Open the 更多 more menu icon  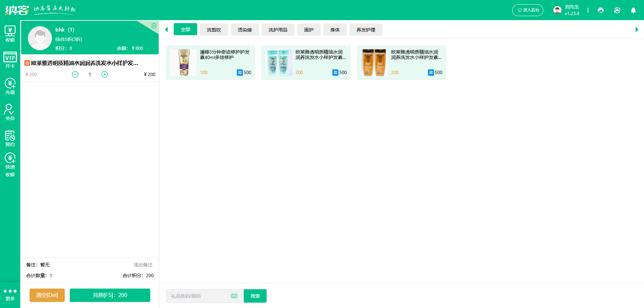tap(10, 295)
